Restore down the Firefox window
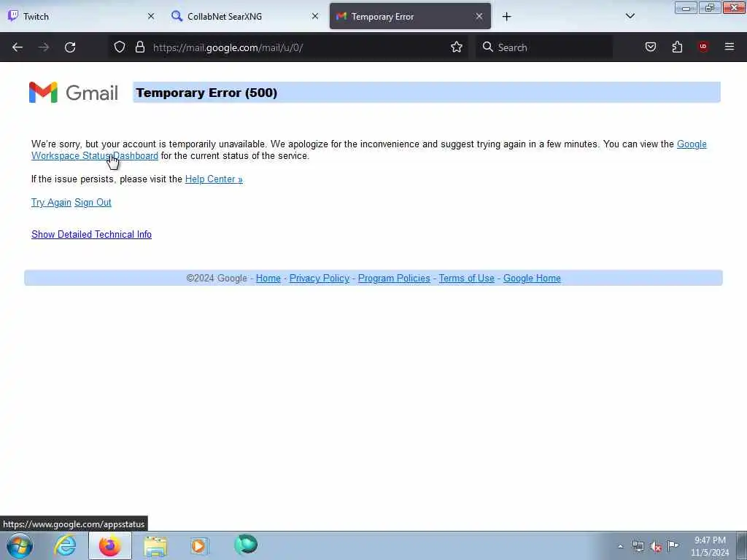This screenshot has width=747, height=560. point(709,8)
